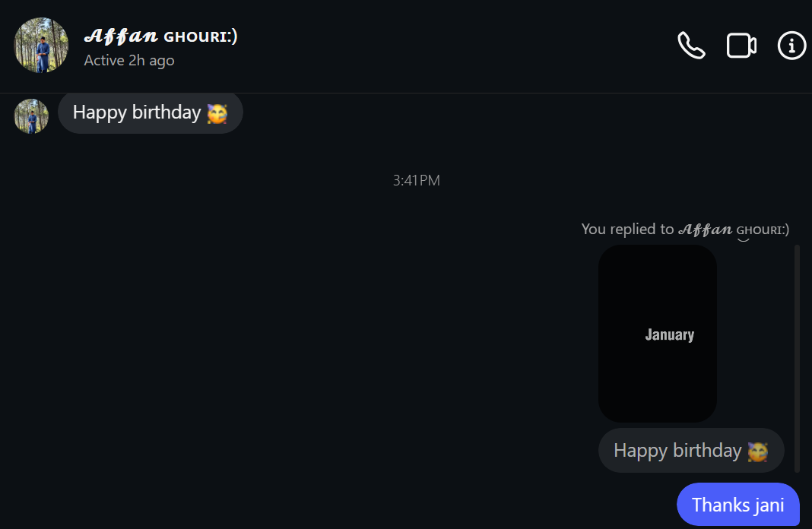The image size is (812, 529).
Task: Click party emoji in received birthday message
Action: tap(217, 113)
